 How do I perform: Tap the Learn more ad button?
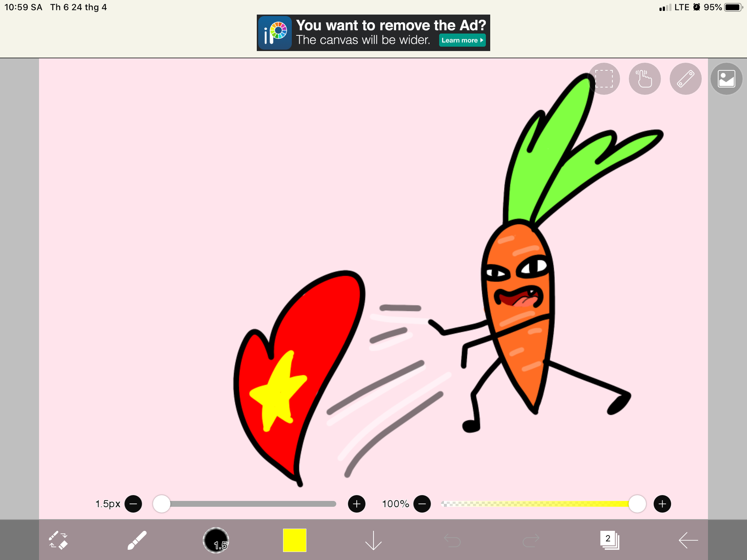coord(462,40)
